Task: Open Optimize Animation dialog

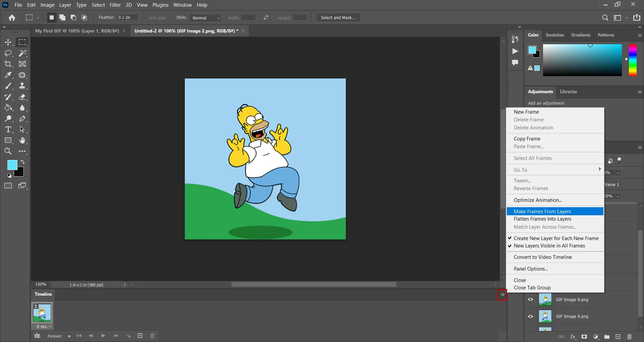Action: [x=555, y=200]
